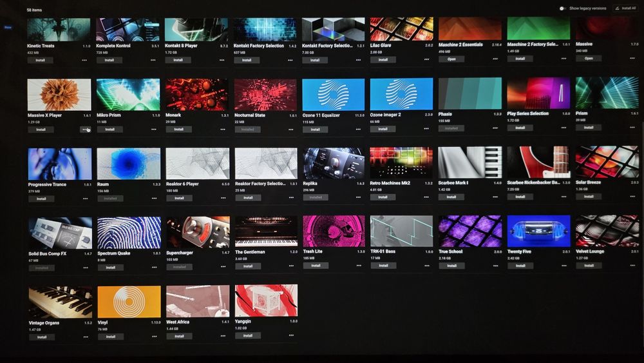Expand the options dropdown for Supercharger
The image size is (644, 363).
[x=223, y=266]
